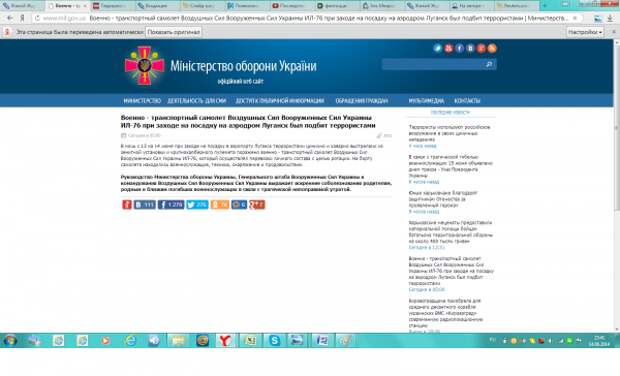Open ДЕЯТЕЛЬНОСТЬ ДЛЯ СМИ menu item
This screenshot has width=620, height=376.
(197, 101)
